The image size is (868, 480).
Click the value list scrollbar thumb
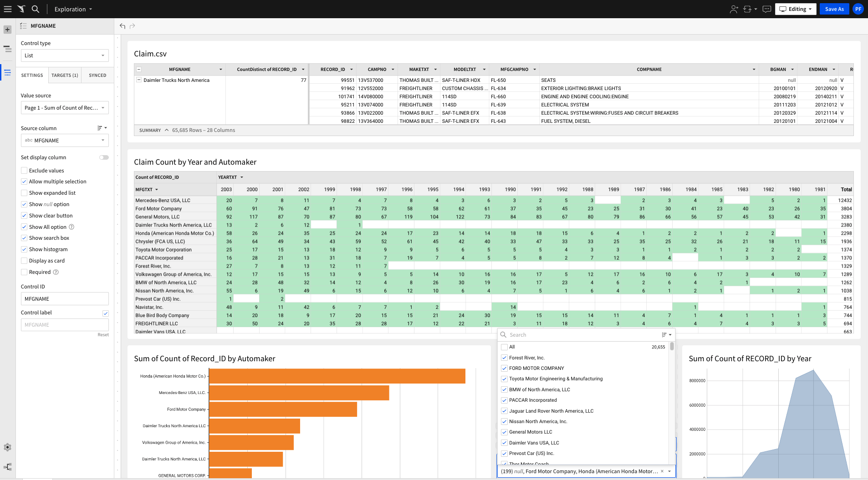[672, 347]
